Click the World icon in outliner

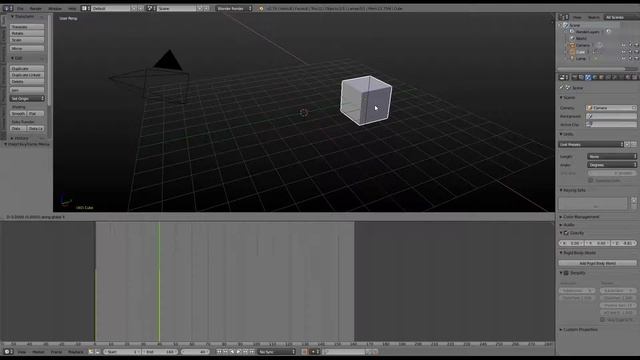click(572, 38)
